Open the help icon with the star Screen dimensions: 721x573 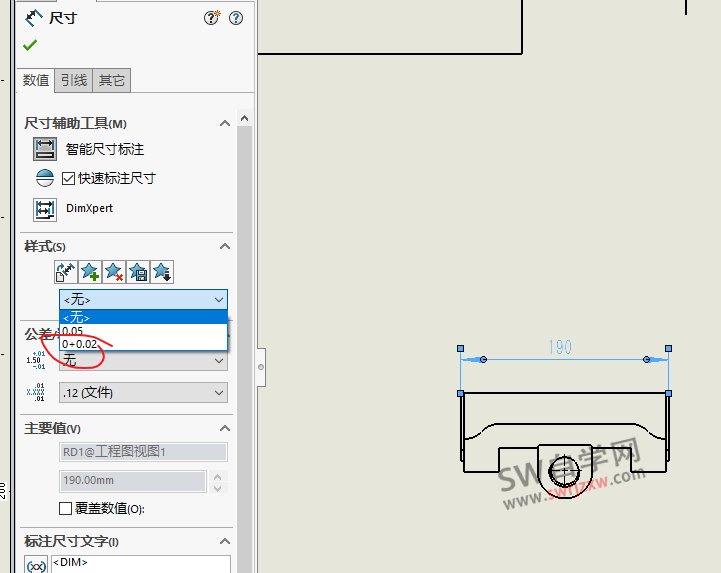(x=212, y=18)
